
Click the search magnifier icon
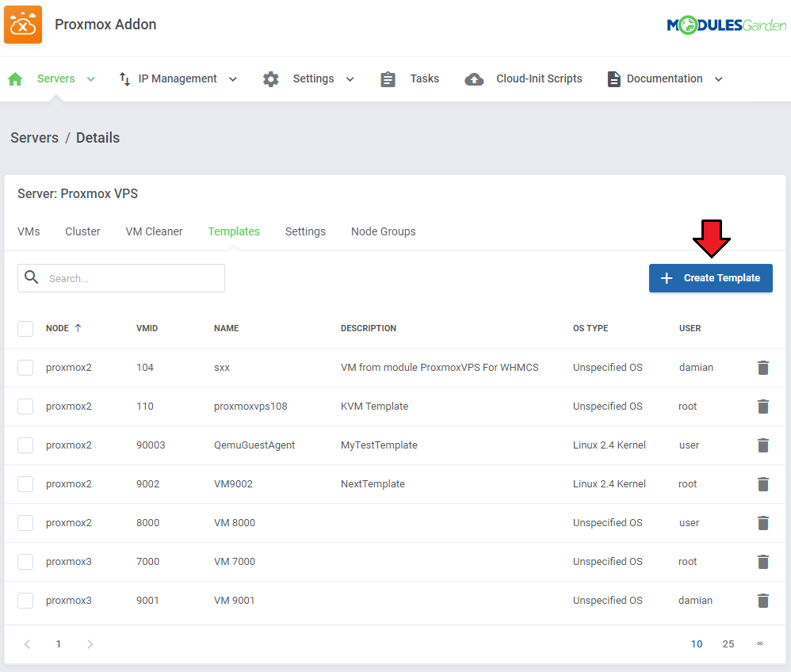click(31, 277)
